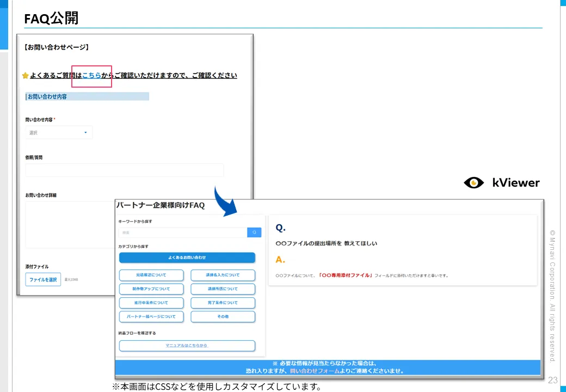Click the keyword search field in FAQ

(x=183, y=232)
